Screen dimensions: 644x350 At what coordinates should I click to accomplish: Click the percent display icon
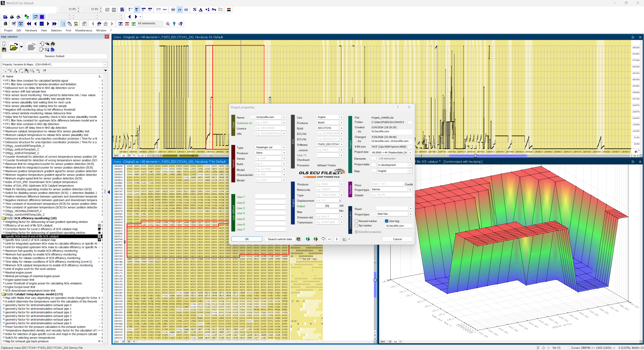(194, 10)
